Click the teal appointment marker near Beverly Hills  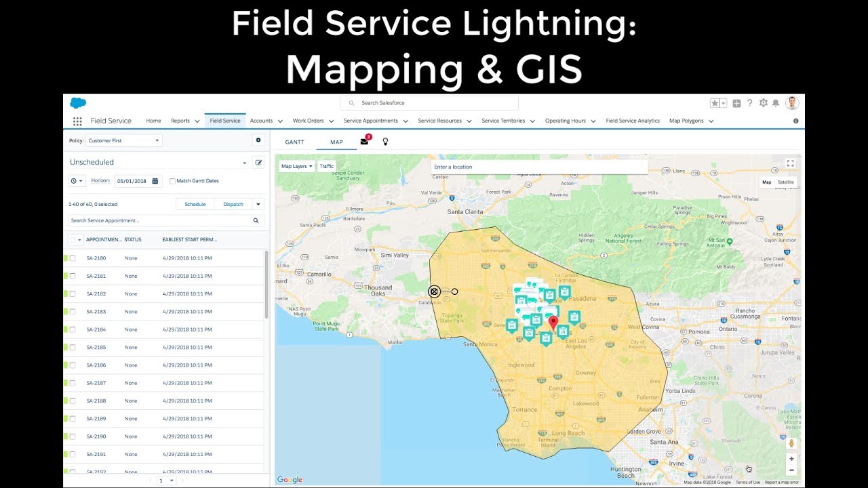point(512,326)
